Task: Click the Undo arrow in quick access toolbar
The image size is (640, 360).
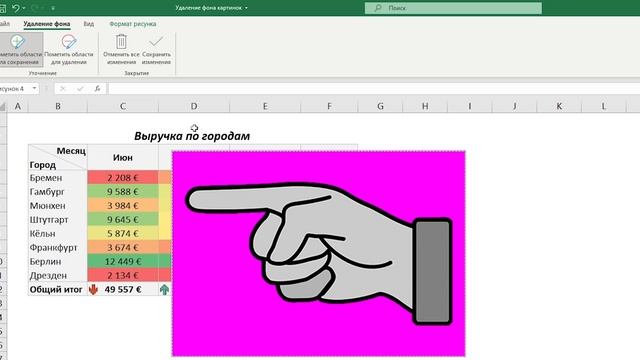Action: point(16,8)
